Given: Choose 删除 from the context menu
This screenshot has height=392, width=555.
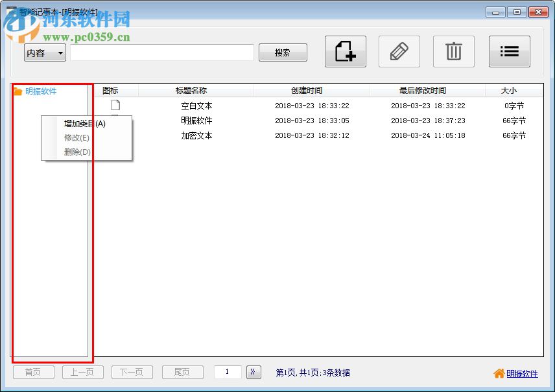Looking at the screenshot, I should tap(77, 151).
